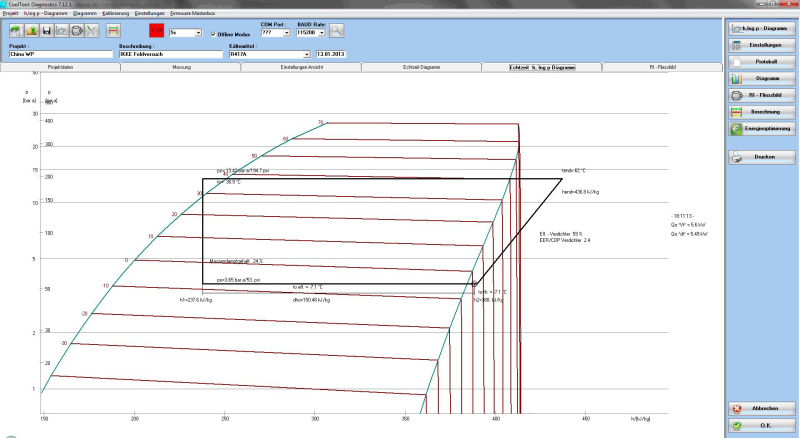Click the h,log p - Diagramm sidebar button
This screenshot has height=438, width=800.
click(761, 29)
